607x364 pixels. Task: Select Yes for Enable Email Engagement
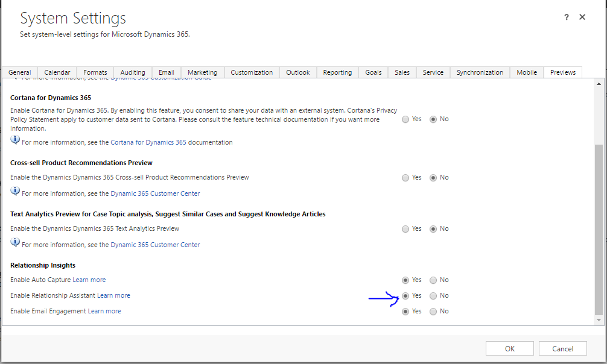tap(405, 312)
